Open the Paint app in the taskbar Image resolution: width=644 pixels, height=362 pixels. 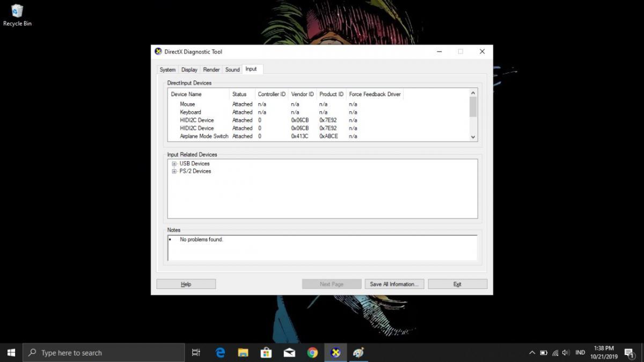[x=358, y=352]
